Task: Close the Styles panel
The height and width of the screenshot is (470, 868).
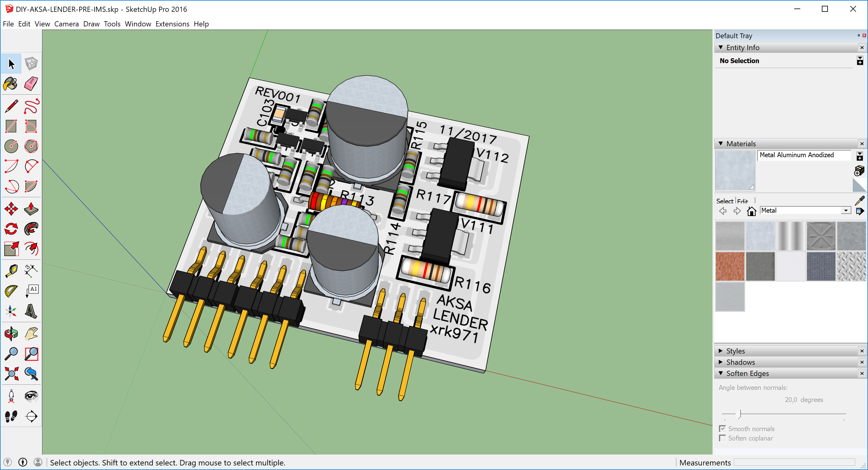Action: [862, 351]
